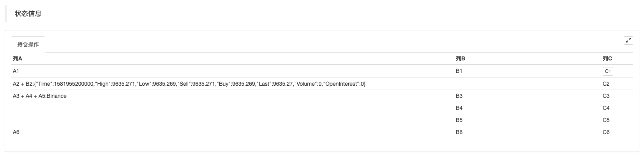This screenshot has width=644, height=157.
Task: Select cell B6 in table
Action: [459, 132]
